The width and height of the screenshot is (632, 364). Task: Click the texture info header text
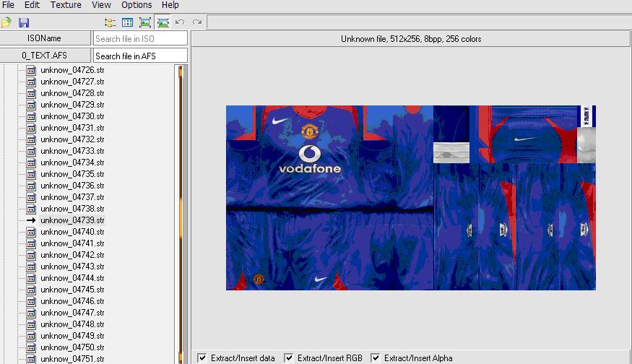coord(411,39)
